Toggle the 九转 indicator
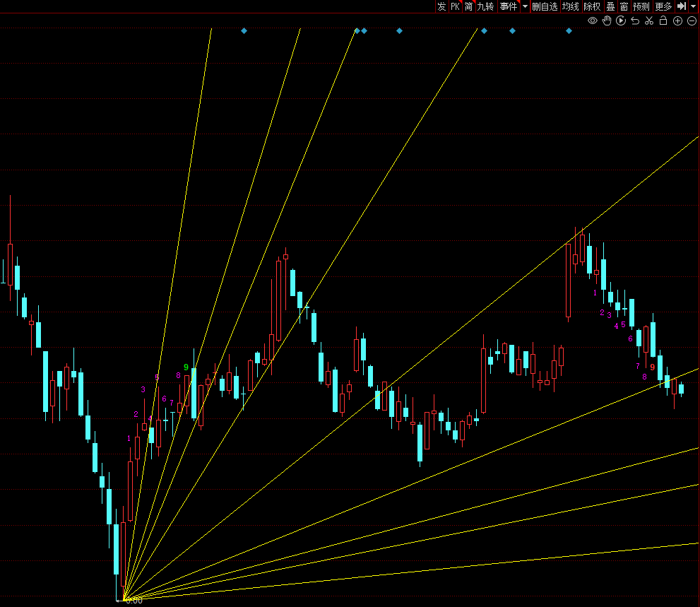This screenshot has width=700, height=607. coord(486,6)
